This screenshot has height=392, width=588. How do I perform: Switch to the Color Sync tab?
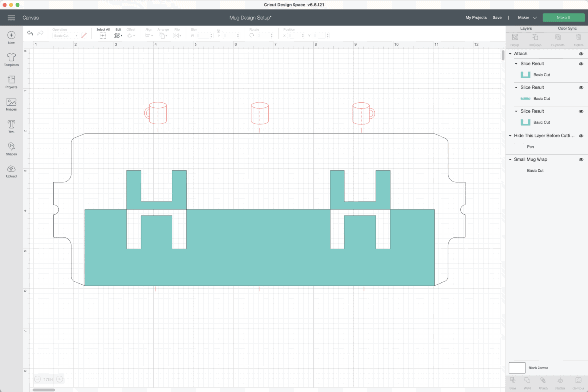pos(567,28)
